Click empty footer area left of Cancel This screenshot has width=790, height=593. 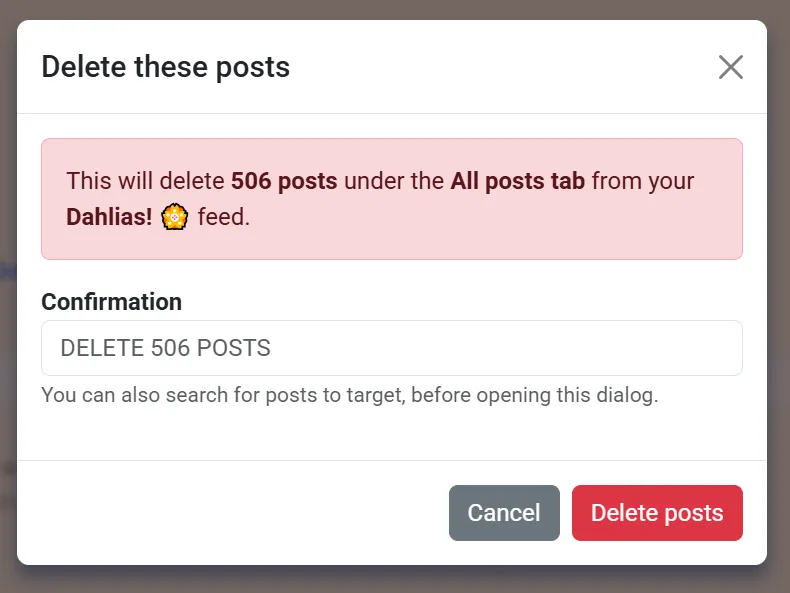(x=230, y=513)
